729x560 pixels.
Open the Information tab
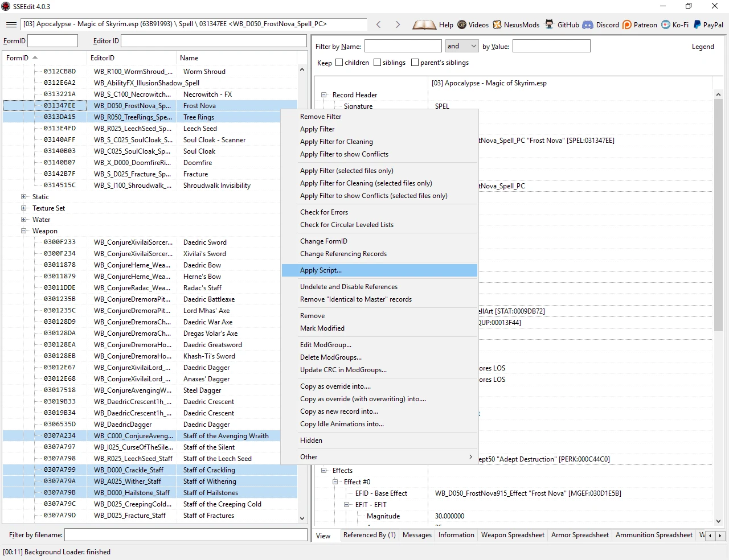pos(456,535)
